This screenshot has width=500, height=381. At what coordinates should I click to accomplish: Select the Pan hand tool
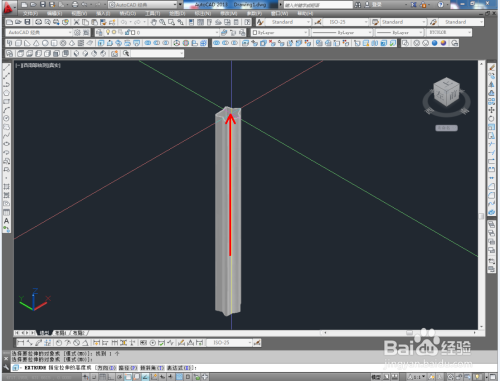pos(153,22)
